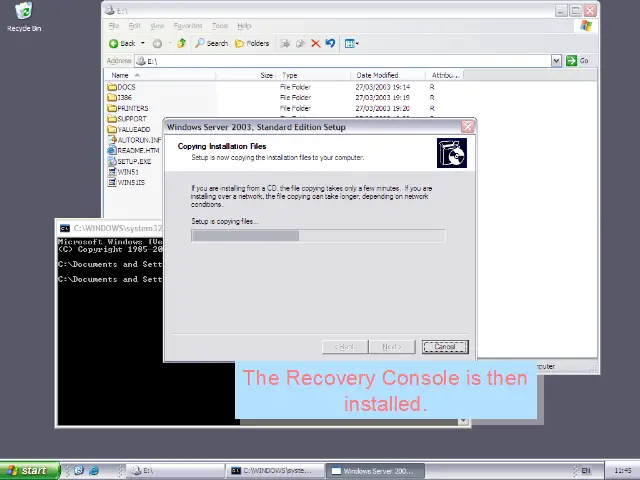Open the Edit menu in Explorer
This screenshot has height=480, width=640.
click(x=134, y=26)
